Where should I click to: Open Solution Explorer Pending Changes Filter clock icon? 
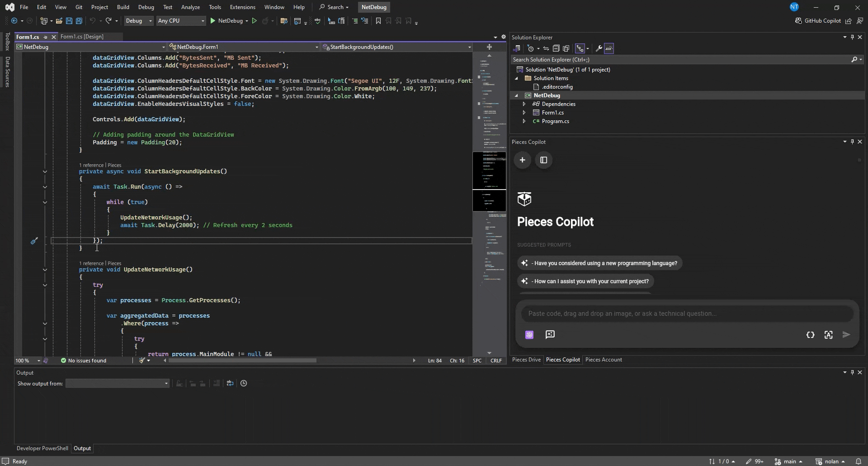click(531, 48)
